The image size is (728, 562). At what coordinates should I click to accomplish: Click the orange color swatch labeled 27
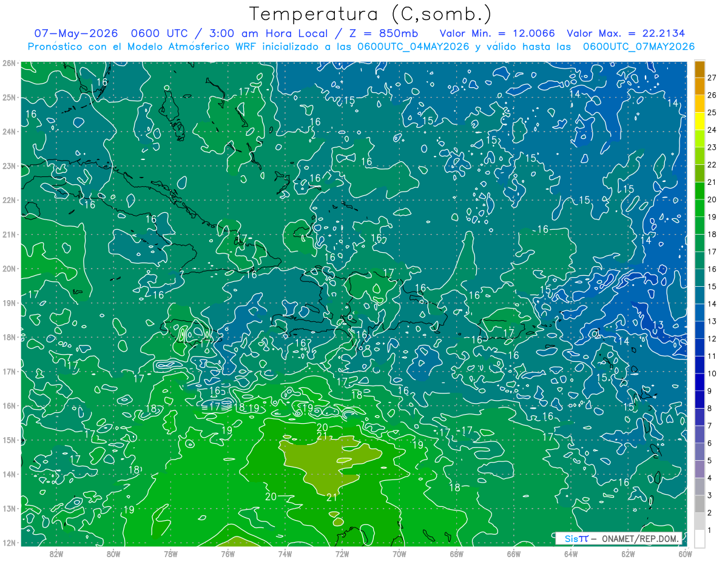(x=699, y=70)
